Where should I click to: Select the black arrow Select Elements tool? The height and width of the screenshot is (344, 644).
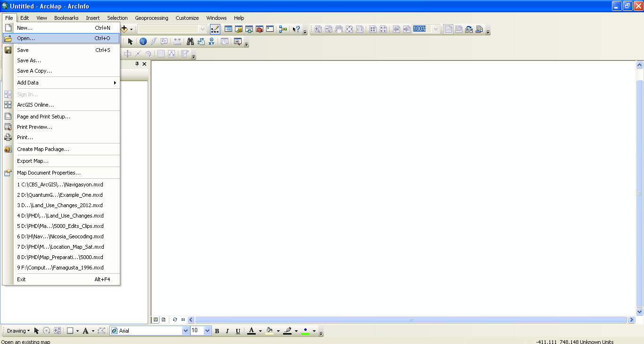point(131,42)
